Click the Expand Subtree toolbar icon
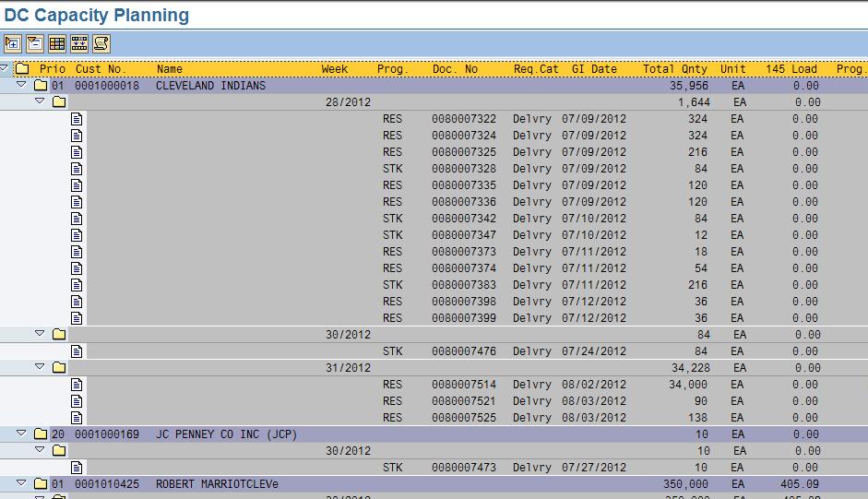This screenshot has width=868, height=499. [13, 43]
